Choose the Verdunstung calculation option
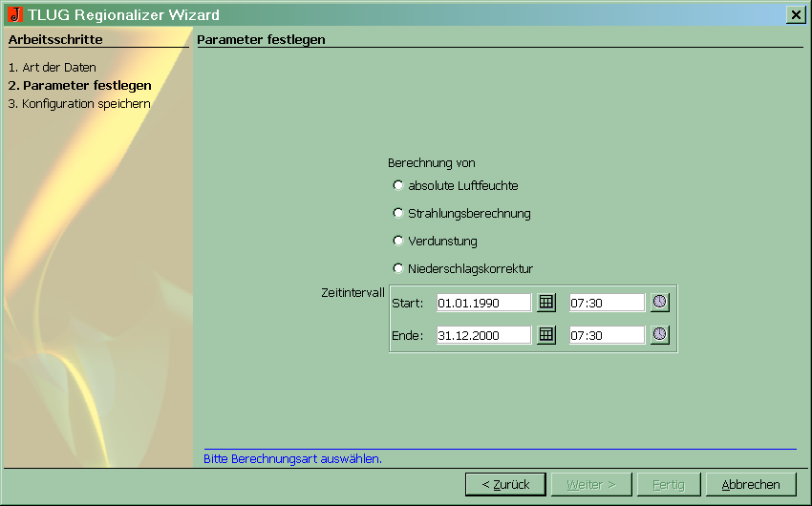 (x=398, y=241)
